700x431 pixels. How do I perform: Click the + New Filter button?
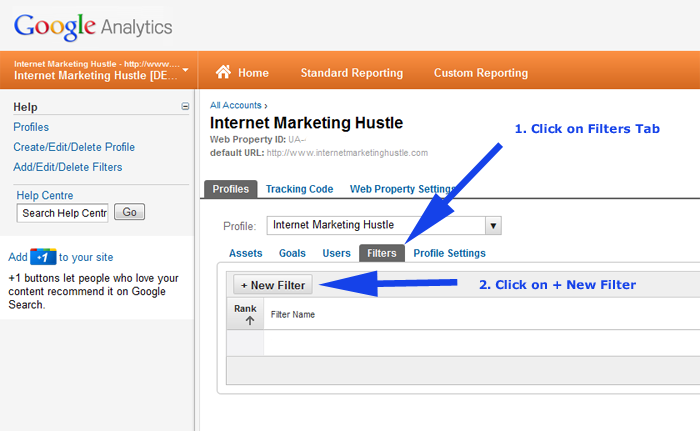click(x=273, y=285)
